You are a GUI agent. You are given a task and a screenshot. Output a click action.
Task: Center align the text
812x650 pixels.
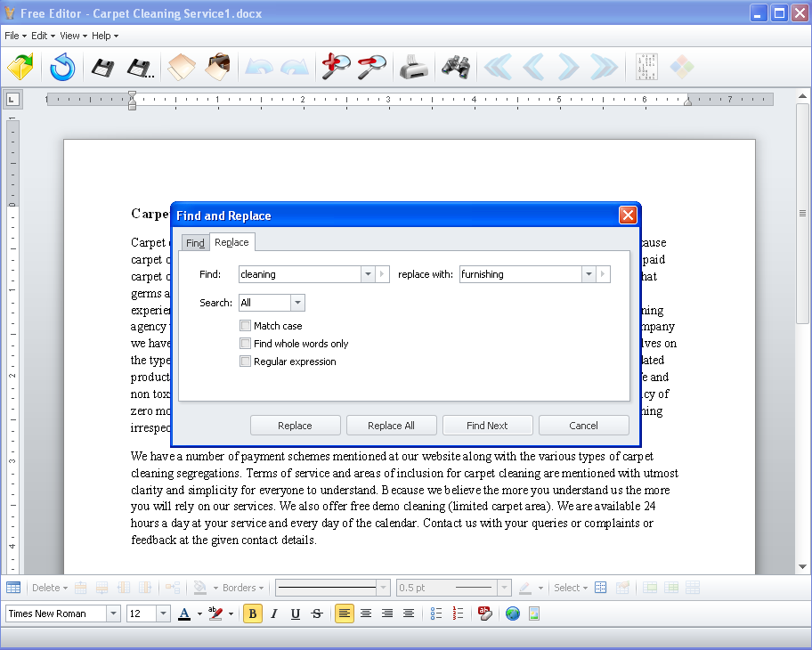coord(366,613)
